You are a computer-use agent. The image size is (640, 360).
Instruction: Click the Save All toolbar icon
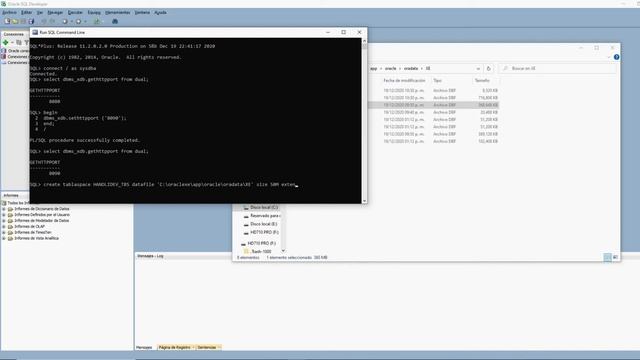tap(31, 21)
